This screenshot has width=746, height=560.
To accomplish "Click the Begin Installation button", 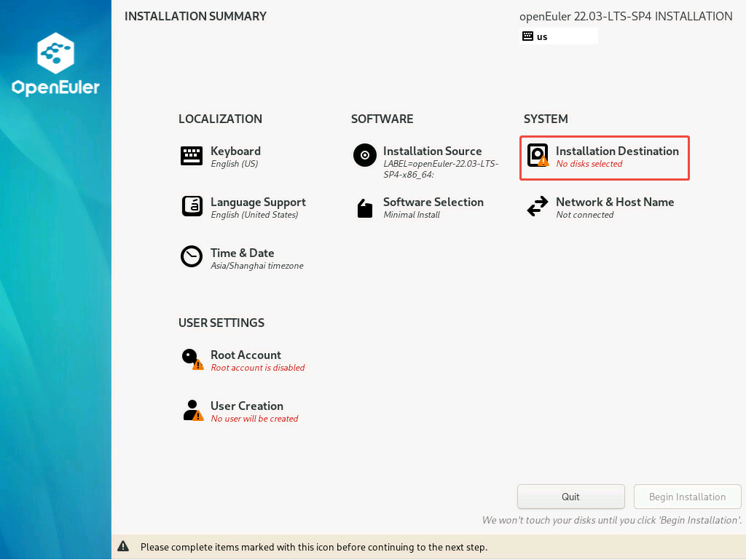I will click(688, 497).
